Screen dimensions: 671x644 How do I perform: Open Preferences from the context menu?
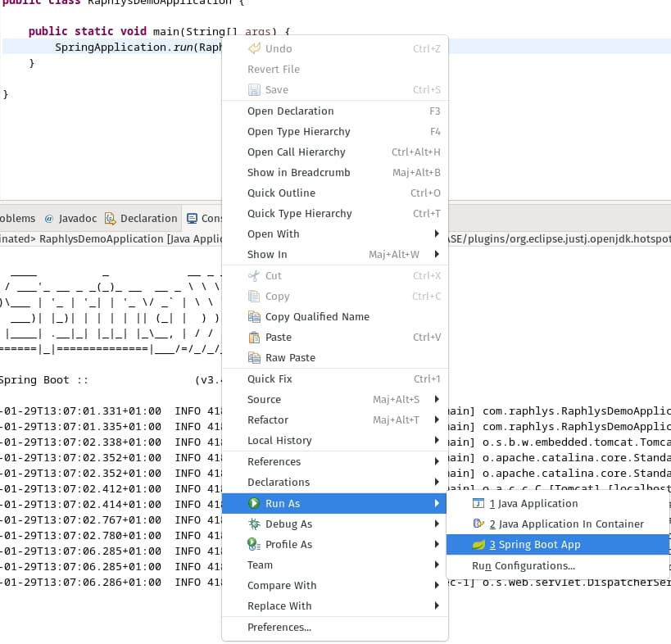(x=279, y=628)
